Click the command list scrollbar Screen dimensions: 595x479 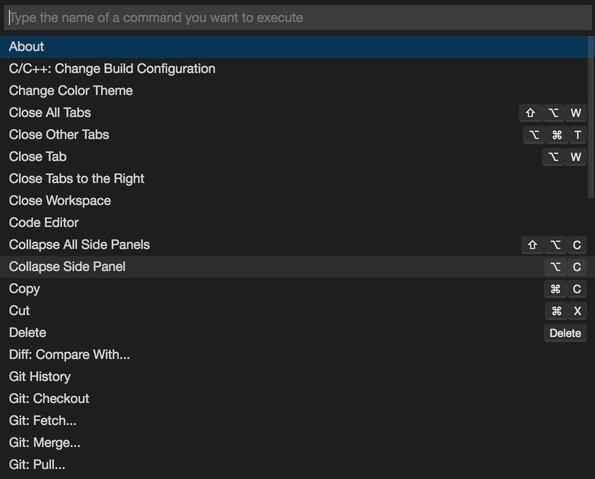tap(591, 117)
